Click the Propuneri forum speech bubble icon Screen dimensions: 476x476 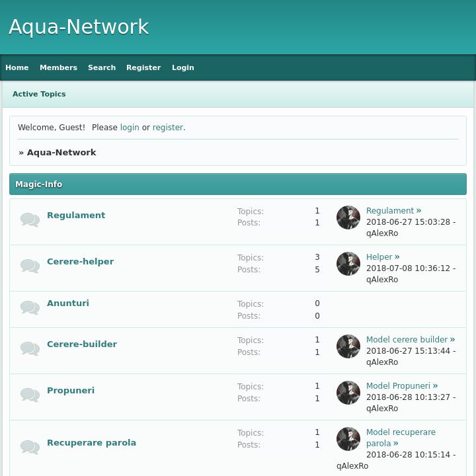tap(30, 395)
